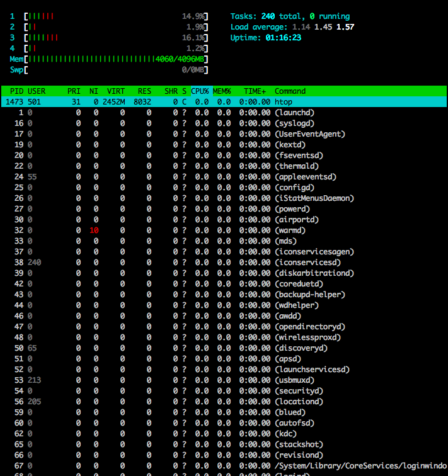Screen dimensions: 448x476
Task: Click the Load average readout
Action: coord(292,27)
